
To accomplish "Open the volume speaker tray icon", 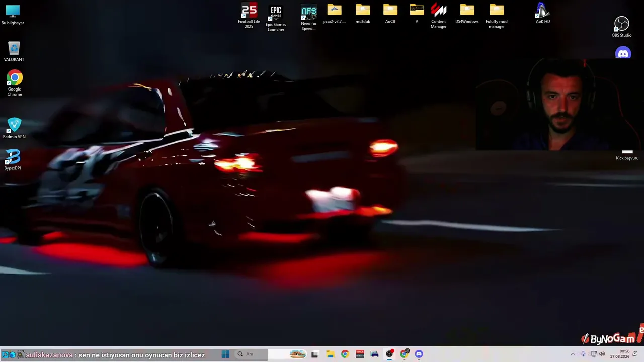I will [602, 354].
